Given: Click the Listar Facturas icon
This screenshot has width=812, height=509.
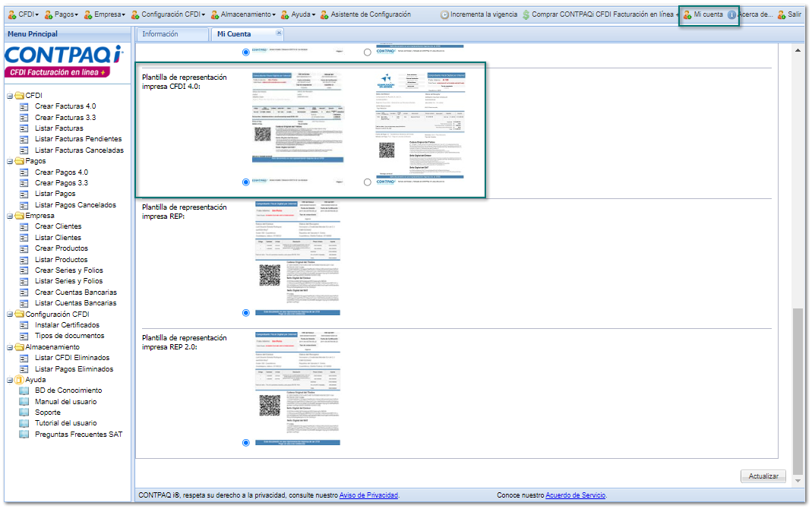Looking at the screenshot, I should (x=24, y=128).
